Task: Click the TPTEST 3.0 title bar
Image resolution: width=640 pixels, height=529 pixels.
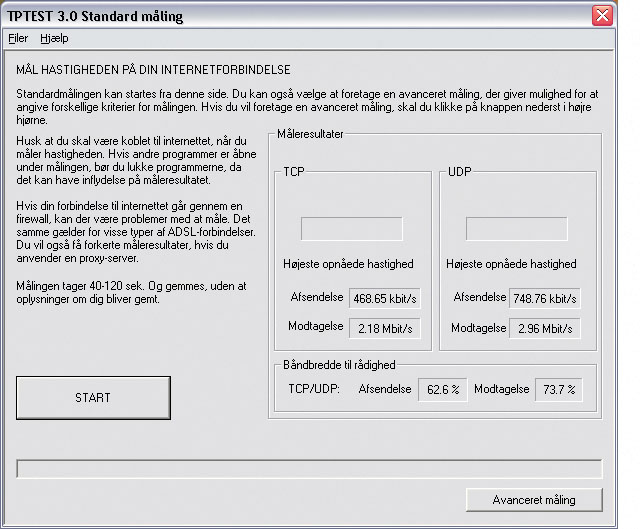Action: click(298, 16)
